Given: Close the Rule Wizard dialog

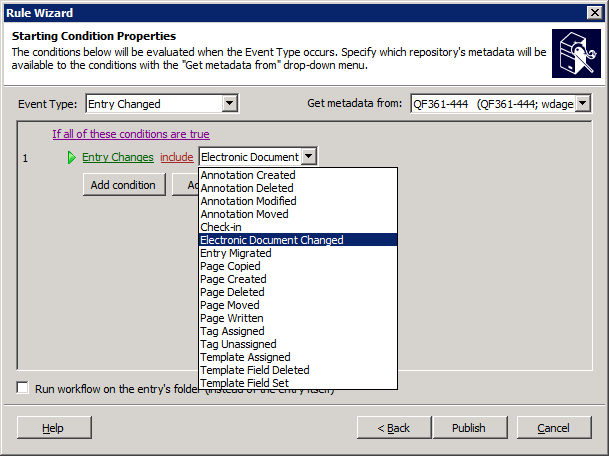Looking at the screenshot, I should pyautogui.click(x=593, y=11).
